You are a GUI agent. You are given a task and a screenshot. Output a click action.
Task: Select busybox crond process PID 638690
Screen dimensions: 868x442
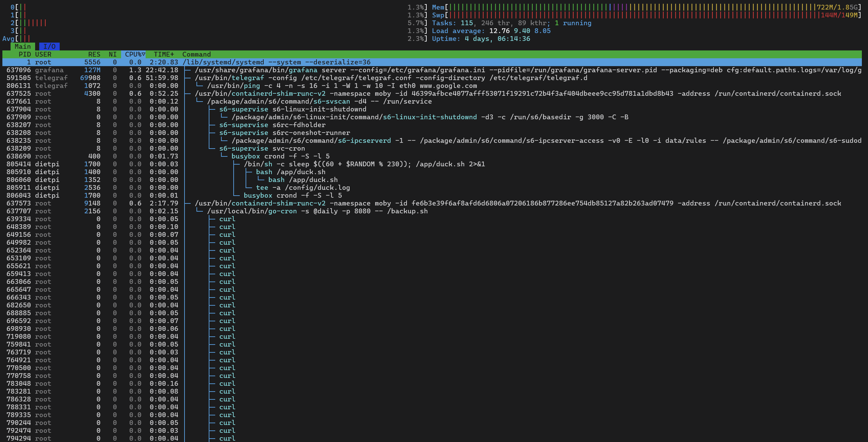432,156
